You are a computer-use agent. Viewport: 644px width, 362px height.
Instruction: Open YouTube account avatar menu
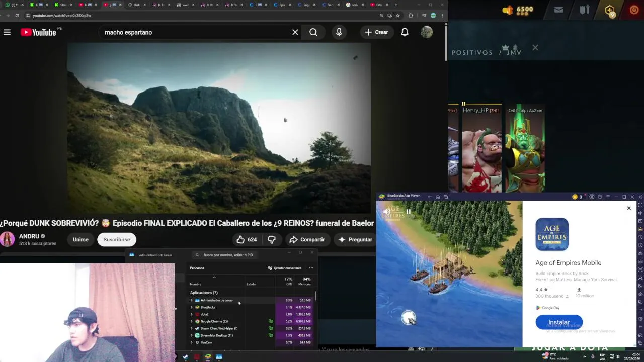pos(427,32)
